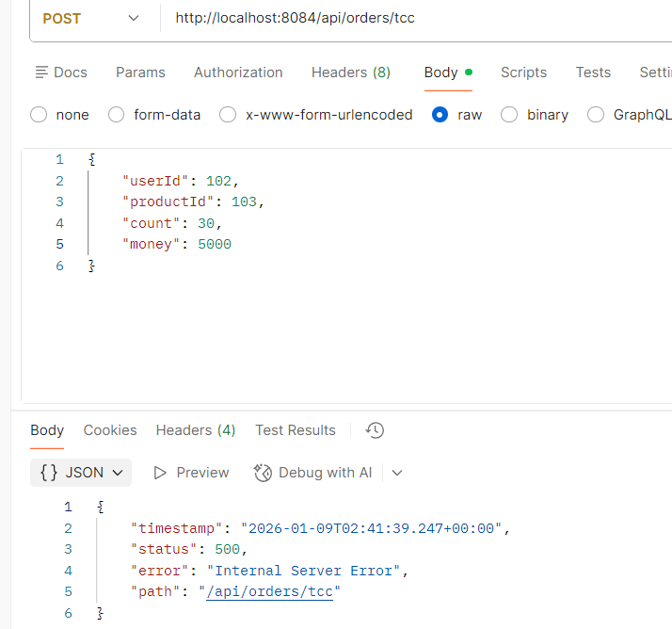Open the request Headers (8) tab
The width and height of the screenshot is (672, 629).
coord(350,73)
